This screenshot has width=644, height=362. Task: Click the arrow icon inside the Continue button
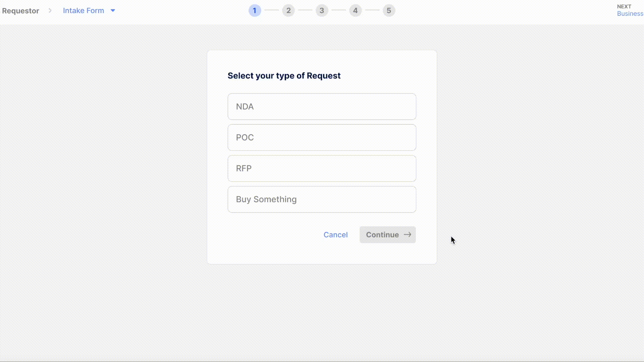coord(407,235)
